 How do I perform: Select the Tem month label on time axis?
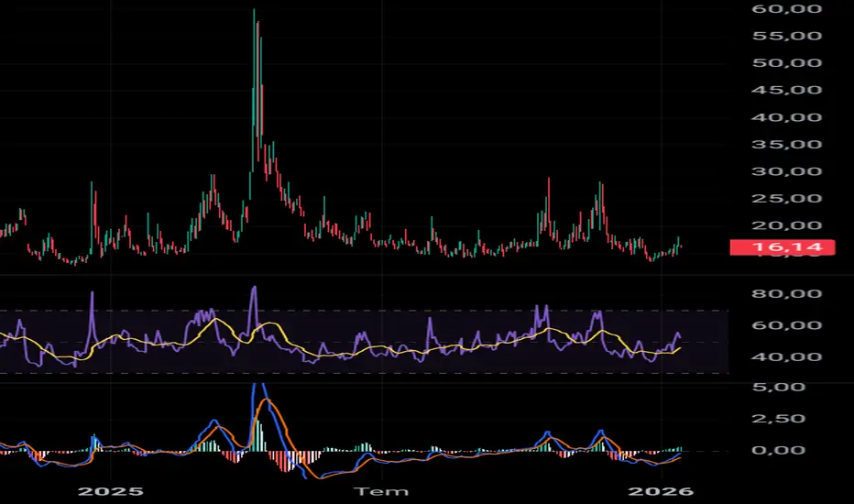click(x=381, y=491)
